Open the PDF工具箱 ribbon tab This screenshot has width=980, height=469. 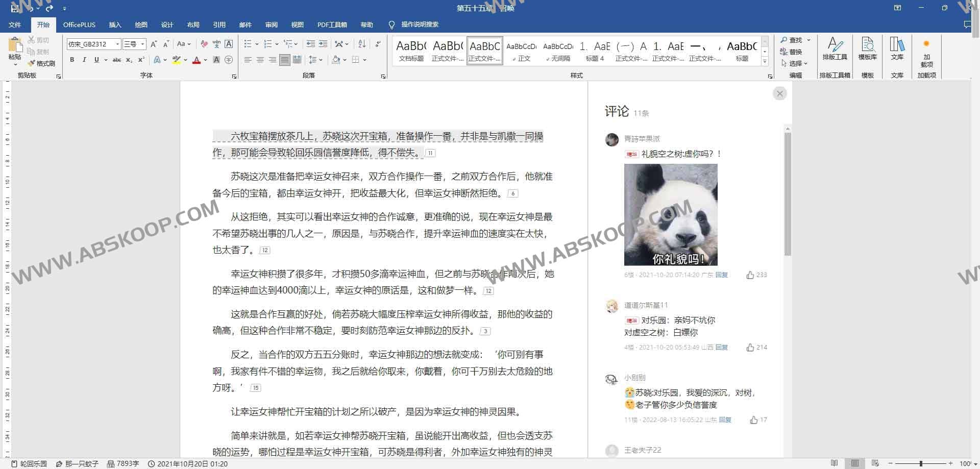point(332,24)
